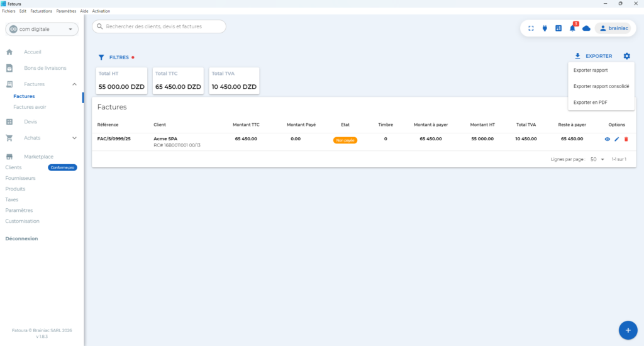Select Exporter en PDF option

click(x=601, y=103)
